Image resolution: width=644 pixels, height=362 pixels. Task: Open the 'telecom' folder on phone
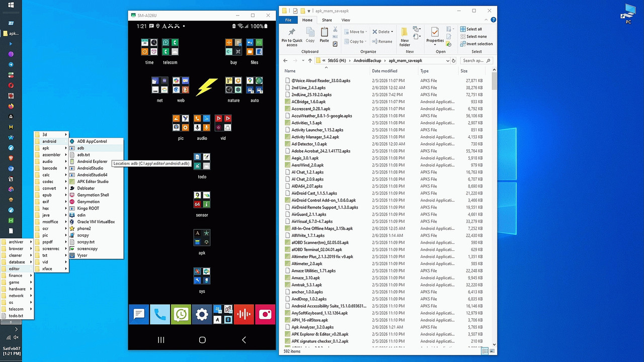(x=170, y=51)
